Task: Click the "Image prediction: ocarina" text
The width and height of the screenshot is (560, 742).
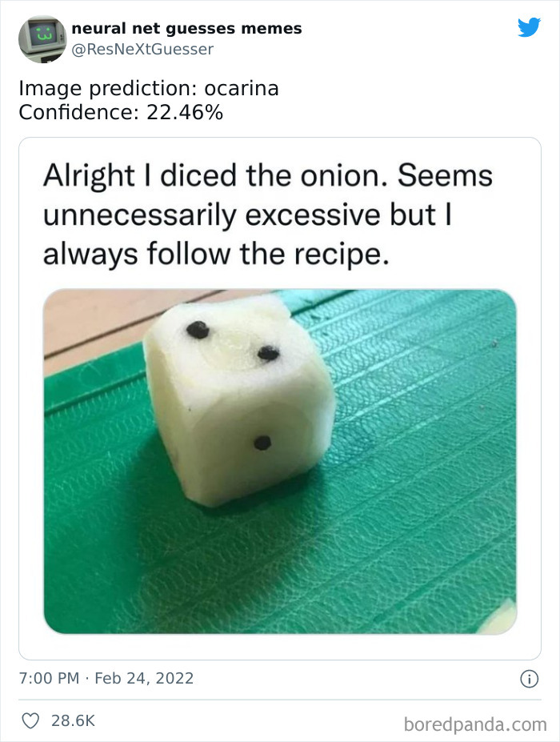Action: [149, 89]
